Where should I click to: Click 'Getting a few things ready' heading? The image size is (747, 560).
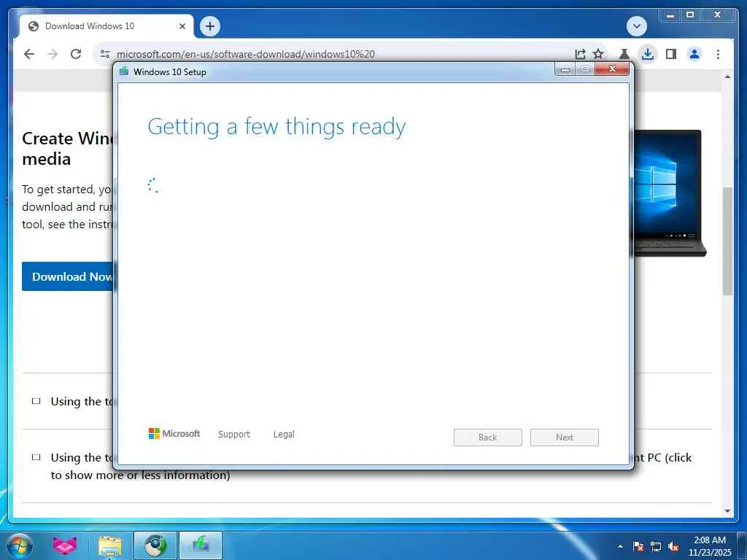coord(276,127)
